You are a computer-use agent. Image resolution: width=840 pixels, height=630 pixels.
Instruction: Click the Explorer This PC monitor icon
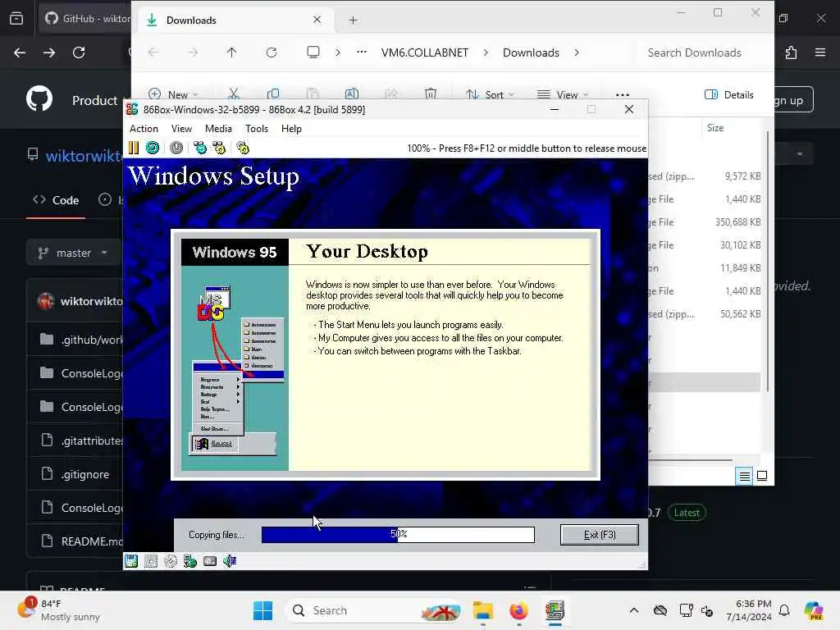(x=313, y=52)
